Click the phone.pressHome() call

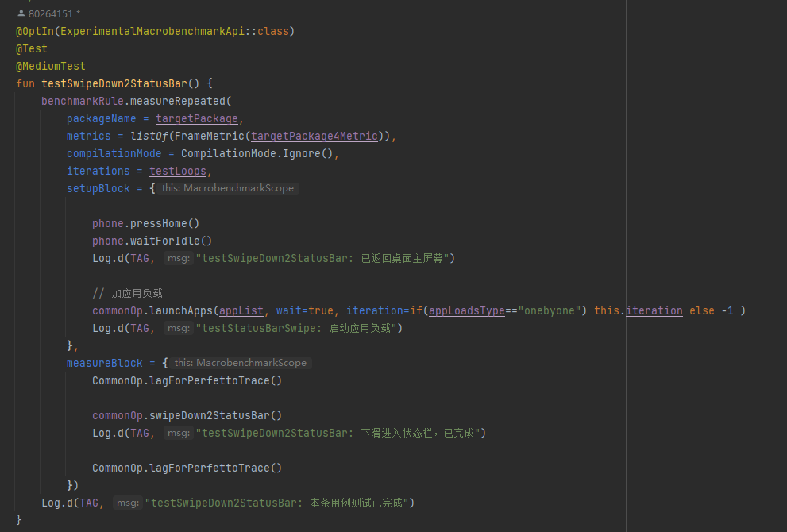point(145,223)
